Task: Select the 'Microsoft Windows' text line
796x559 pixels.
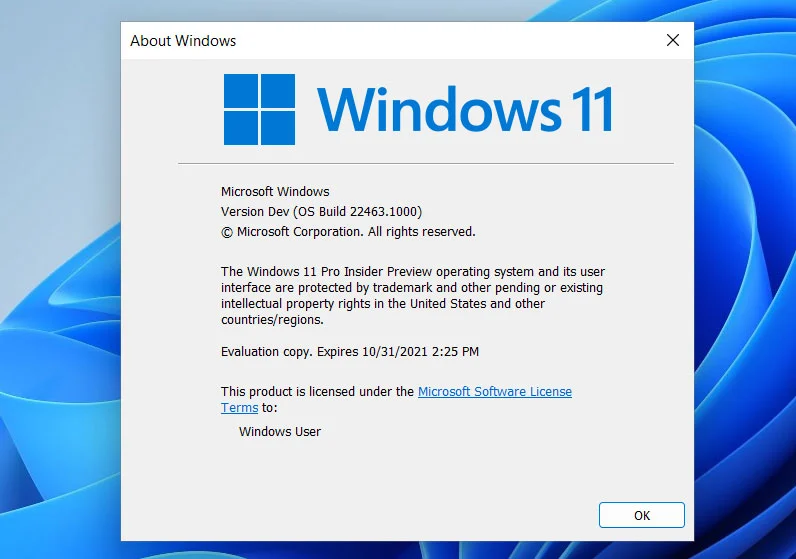Action: point(275,191)
